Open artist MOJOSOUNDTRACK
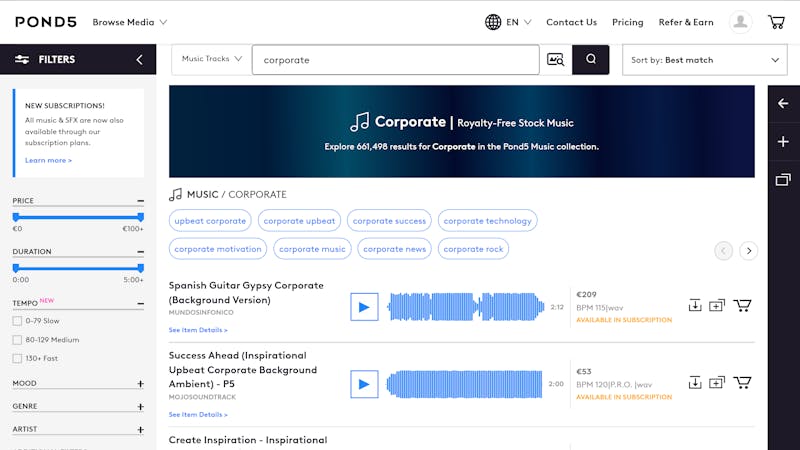The height and width of the screenshot is (450, 800). click(202, 397)
